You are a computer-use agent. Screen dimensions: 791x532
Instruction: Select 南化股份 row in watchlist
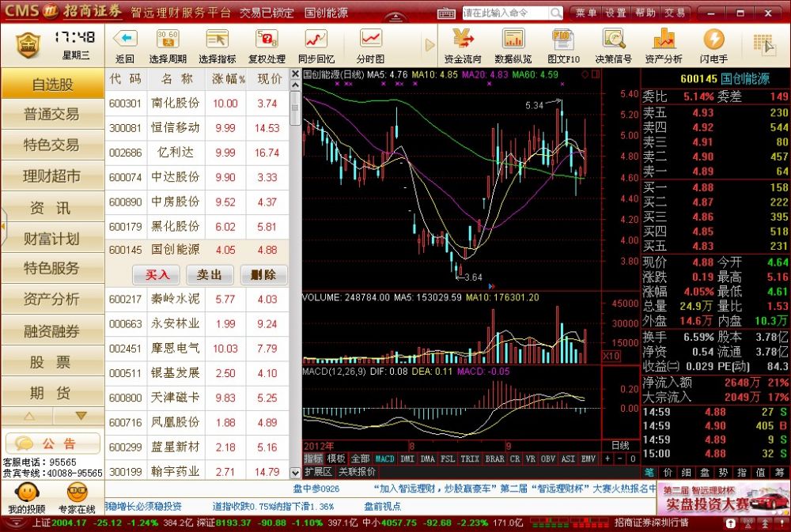pos(197,104)
